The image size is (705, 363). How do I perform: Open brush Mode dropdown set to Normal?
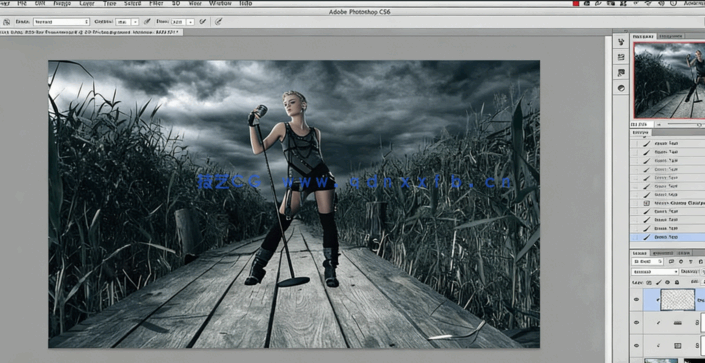coord(61,22)
